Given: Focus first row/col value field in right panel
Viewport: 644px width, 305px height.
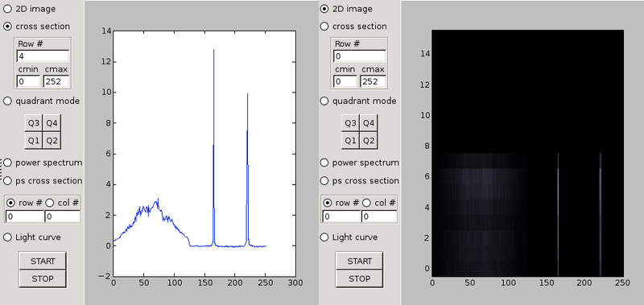Looking at the screenshot, I should coord(341,216).
